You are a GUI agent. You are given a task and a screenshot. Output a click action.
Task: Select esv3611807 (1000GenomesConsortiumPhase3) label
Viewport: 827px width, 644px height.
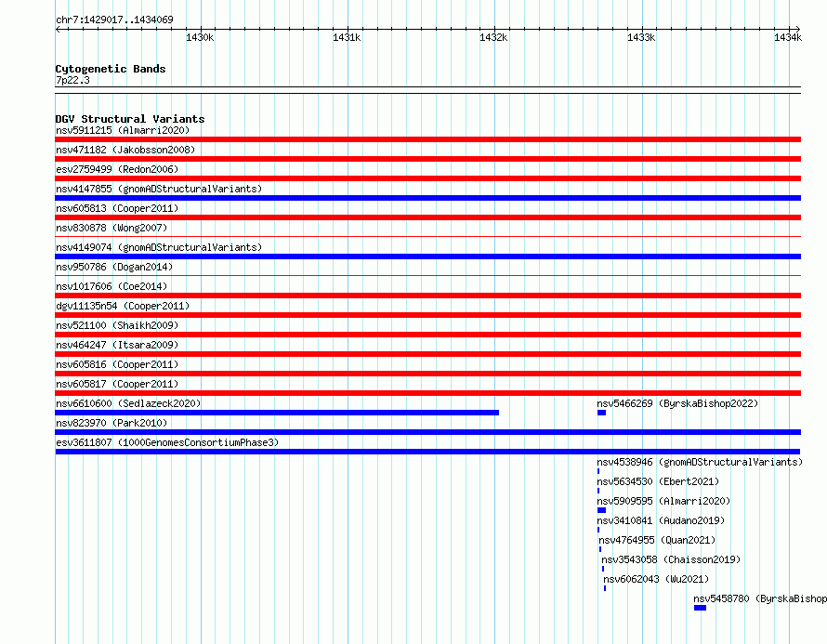[x=167, y=442]
